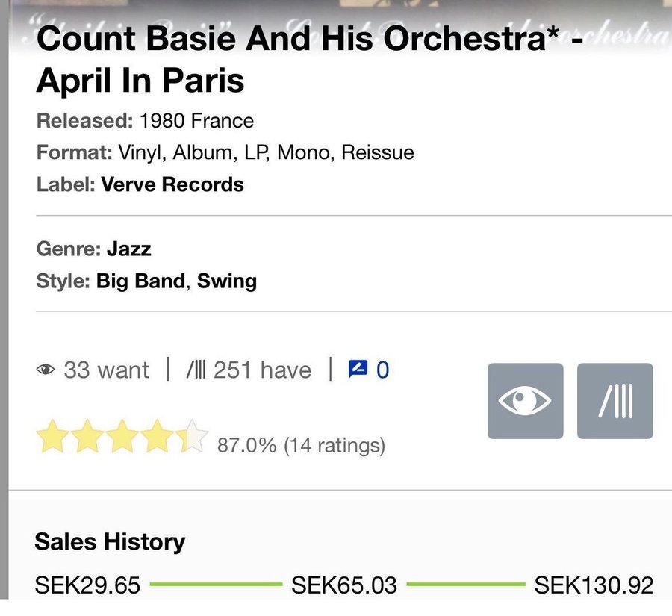This screenshot has height=616, width=672.
Task: Click the lowest sale price SEK29.65
Action: point(87,585)
